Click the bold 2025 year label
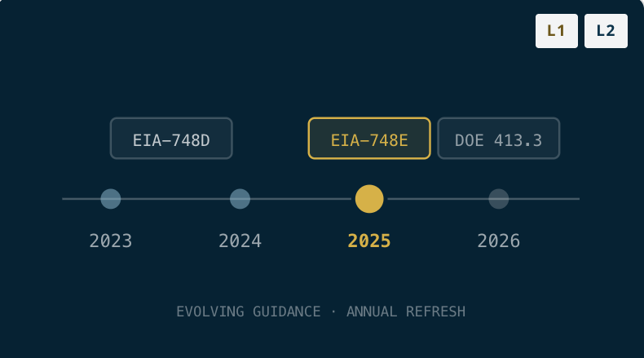 pos(369,241)
